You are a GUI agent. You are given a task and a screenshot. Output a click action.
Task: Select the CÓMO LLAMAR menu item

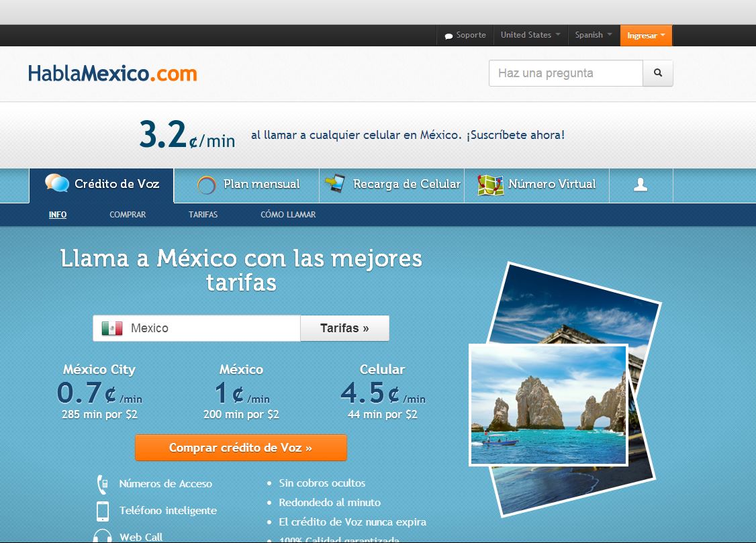(x=288, y=215)
